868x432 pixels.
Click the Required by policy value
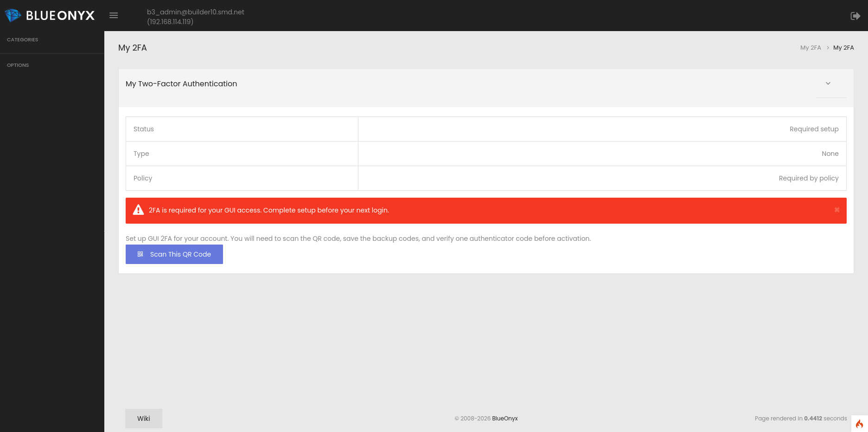[808, 178]
